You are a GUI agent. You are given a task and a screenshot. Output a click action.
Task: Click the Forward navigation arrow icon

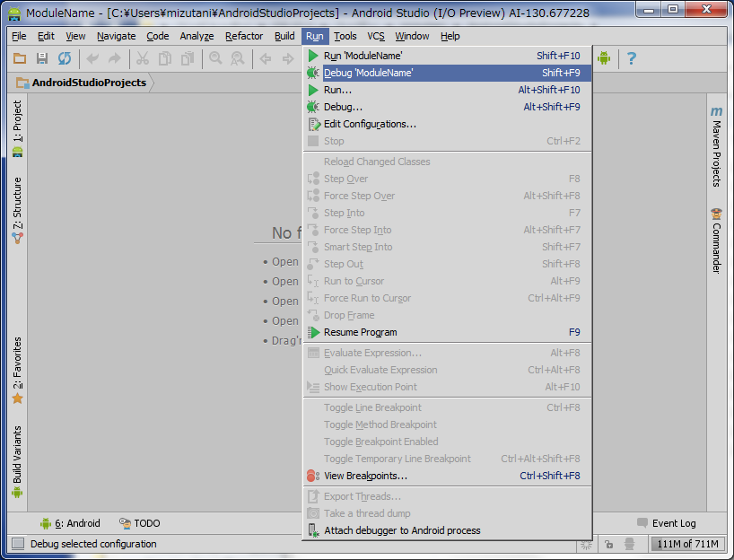[288, 58]
